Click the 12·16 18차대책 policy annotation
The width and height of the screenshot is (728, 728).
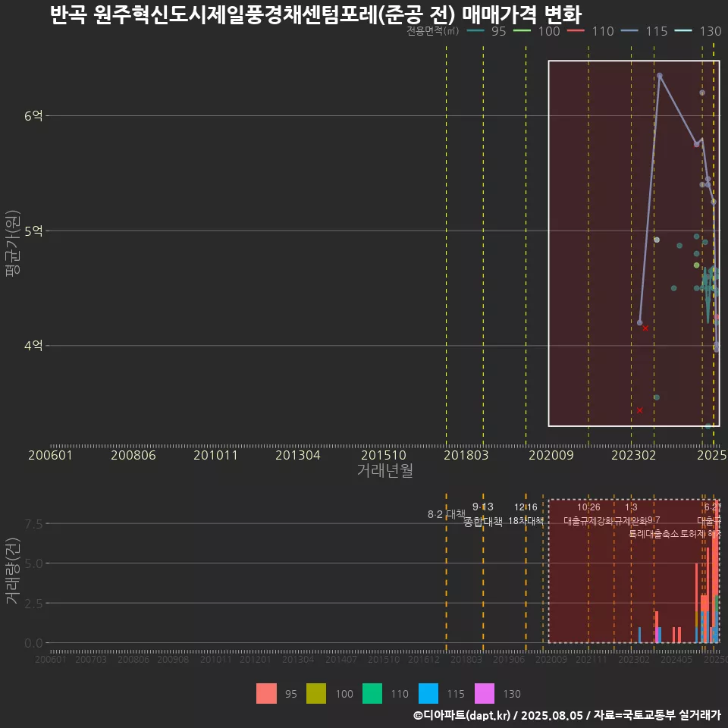click(x=526, y=514)
